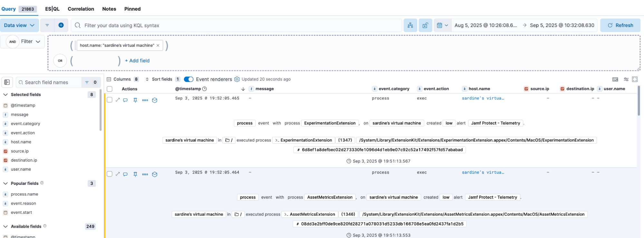Sort by @timestamp descending arrow

click(243, 89)
